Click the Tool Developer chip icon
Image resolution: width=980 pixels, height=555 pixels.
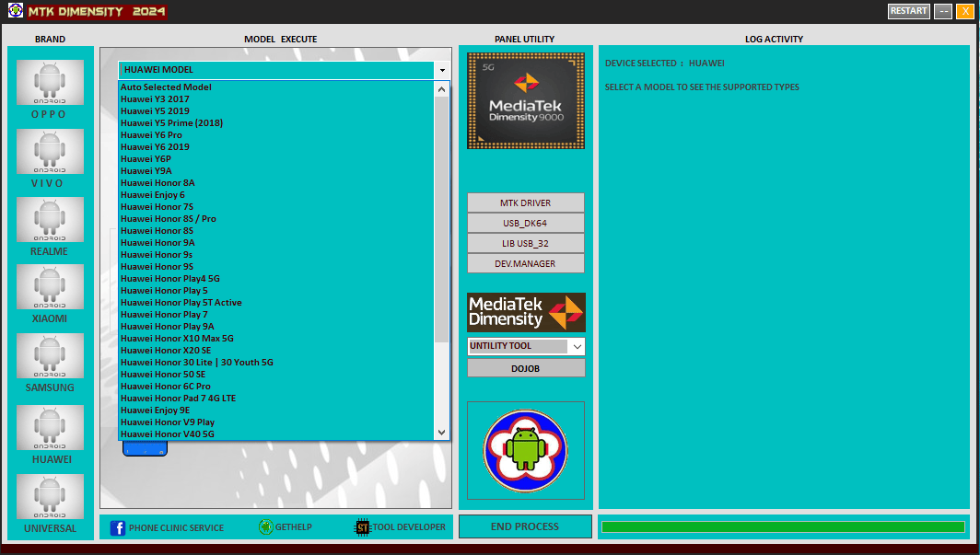pos(363,527)
